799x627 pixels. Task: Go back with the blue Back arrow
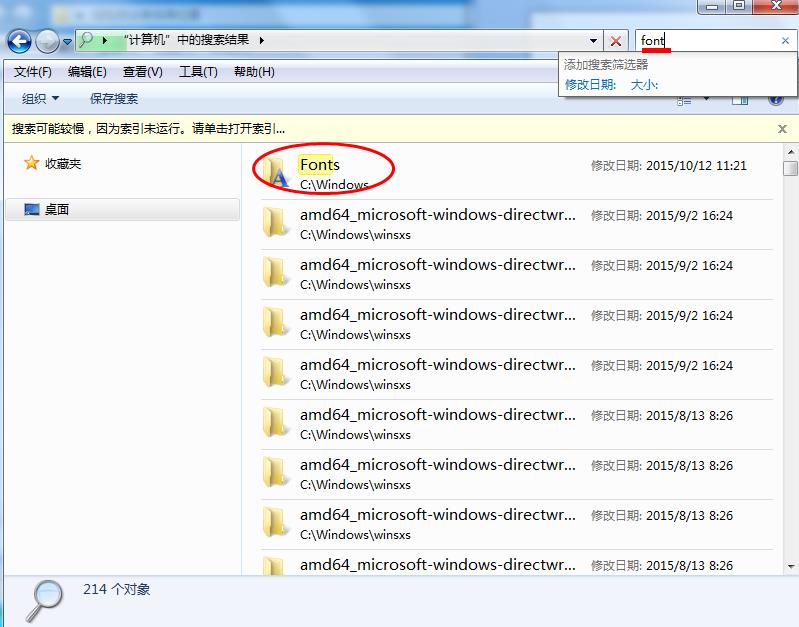19,41
